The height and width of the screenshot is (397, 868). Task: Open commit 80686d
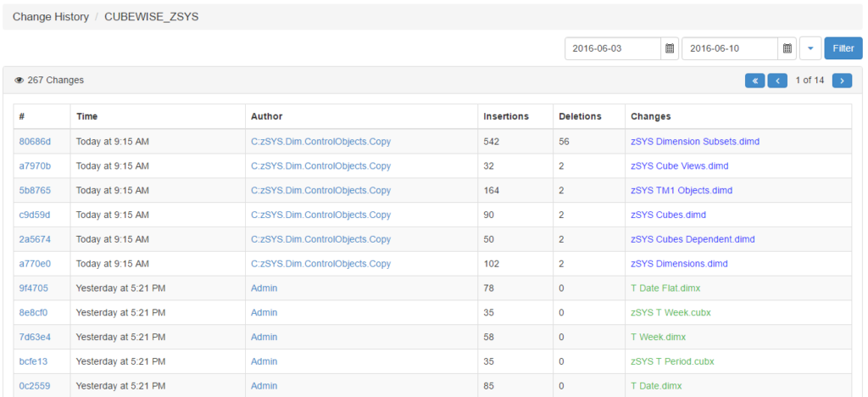pyautogui.click(x=35, y=142)
